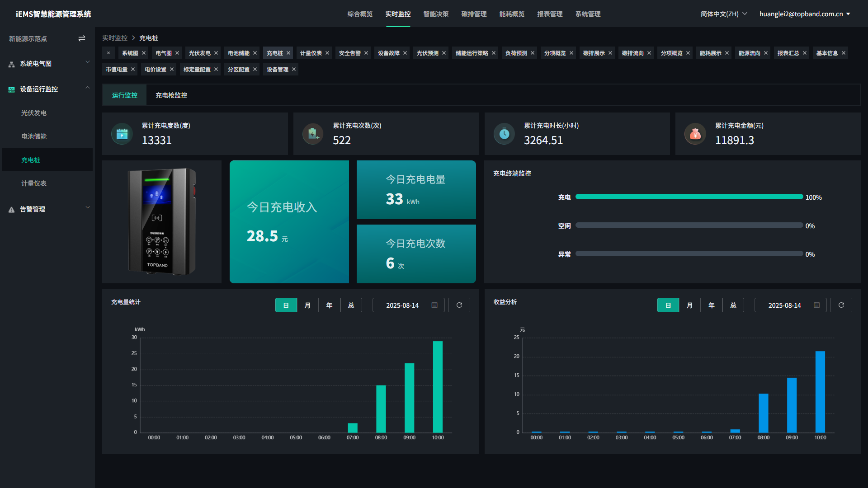
Task: Click the 充电 progress bar at 100%
Action: (x=689, y=197)
